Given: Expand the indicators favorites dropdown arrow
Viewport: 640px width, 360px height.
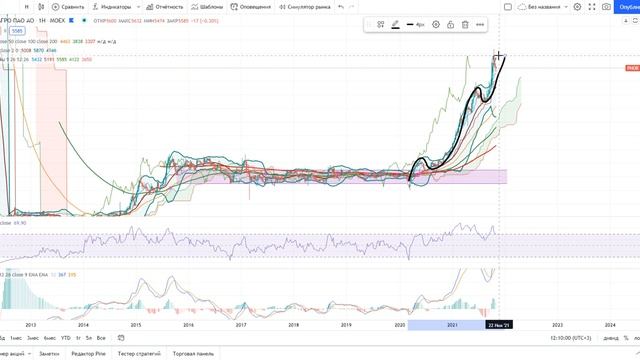Looking at the screenshot, I should pos(138,7).
